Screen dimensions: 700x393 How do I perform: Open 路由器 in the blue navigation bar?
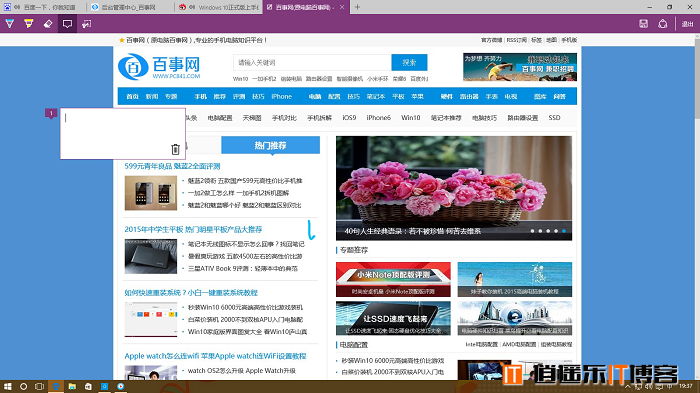pyautogui.click(x=469, y=96)
